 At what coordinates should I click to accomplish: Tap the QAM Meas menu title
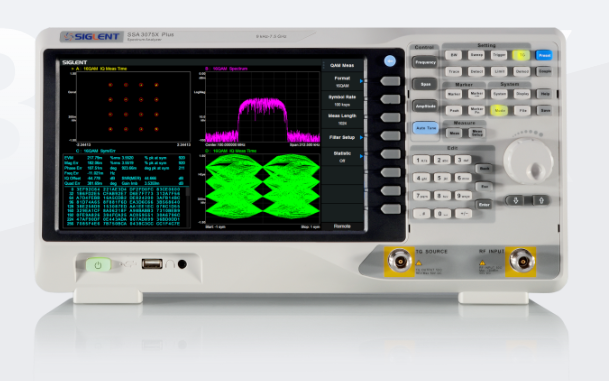tap(342, 65)
